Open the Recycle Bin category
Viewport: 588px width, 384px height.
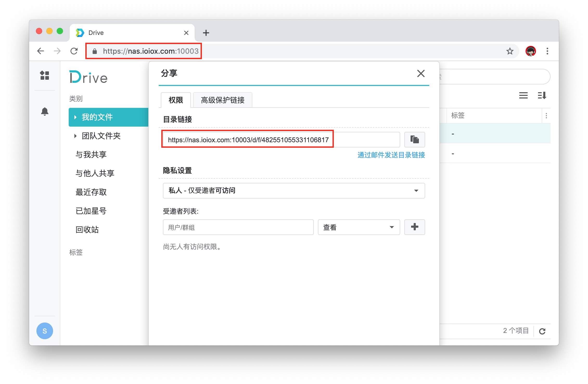(x=87, y=230)
